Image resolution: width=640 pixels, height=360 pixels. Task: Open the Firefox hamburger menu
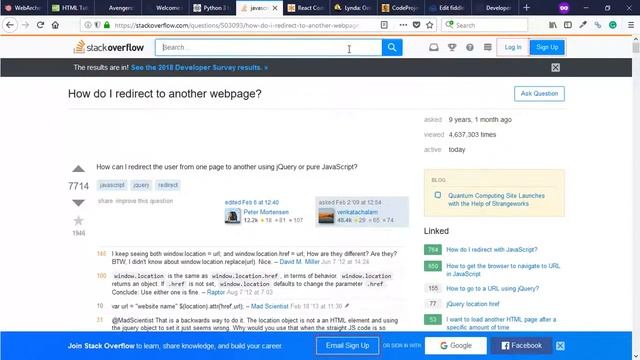[x=631, y=25]
